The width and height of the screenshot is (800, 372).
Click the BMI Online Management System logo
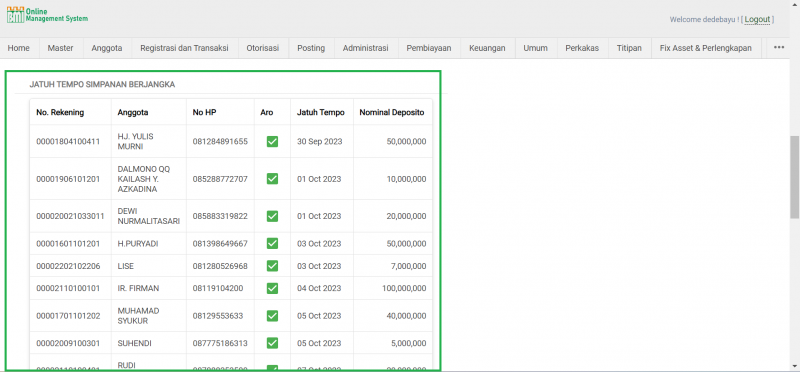[x=47, y=15]
